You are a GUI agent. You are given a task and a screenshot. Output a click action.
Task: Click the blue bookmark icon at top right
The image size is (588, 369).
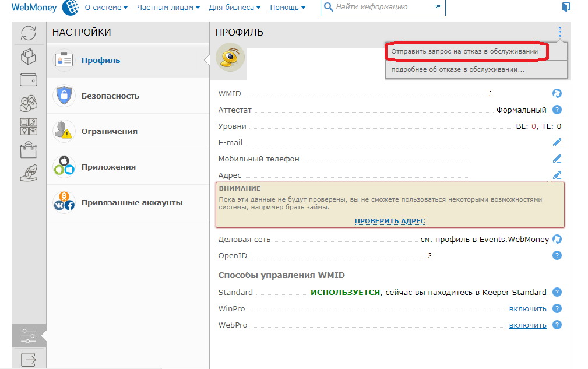coord(566,7)
